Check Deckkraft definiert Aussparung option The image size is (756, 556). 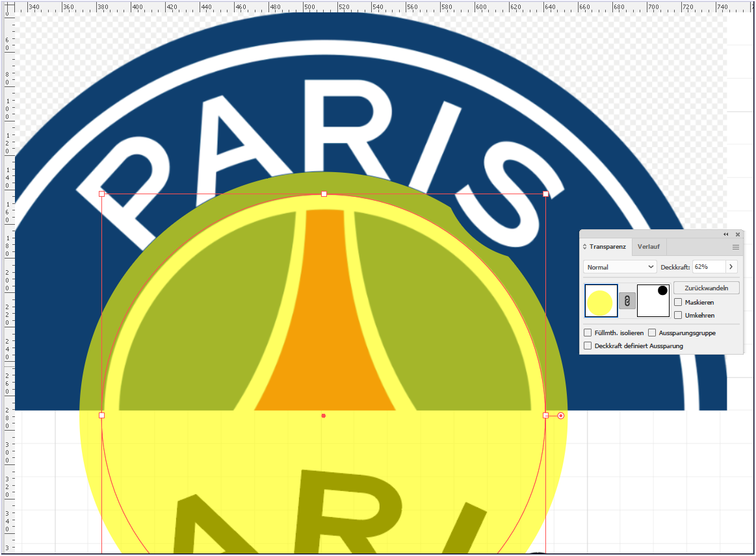pyautogui.click(x=588, y=346)
